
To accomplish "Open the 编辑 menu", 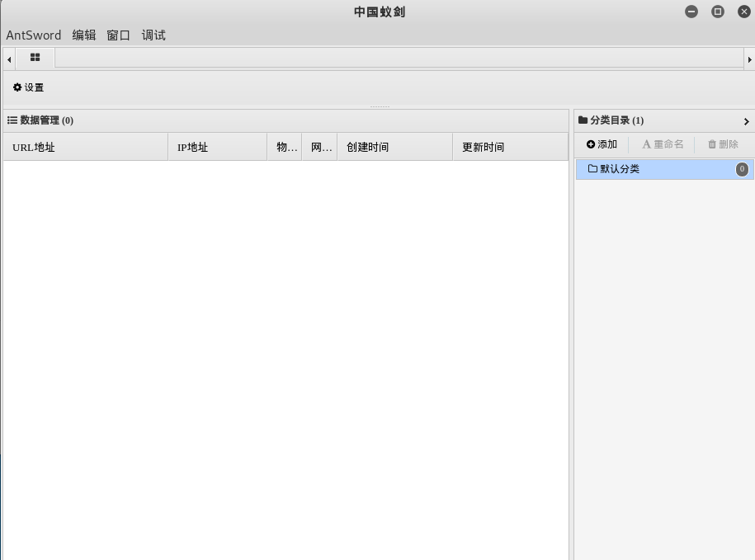I will click(84, 35).
